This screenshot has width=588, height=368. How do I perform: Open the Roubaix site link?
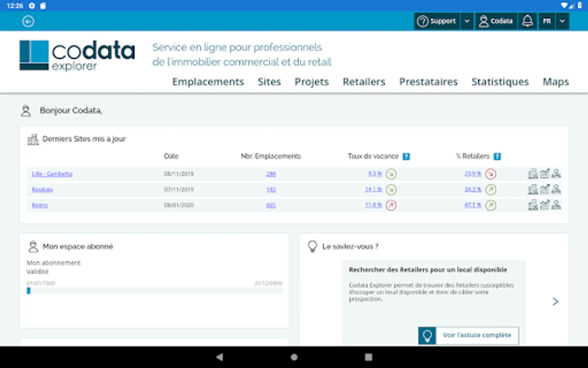click(42, 189)
